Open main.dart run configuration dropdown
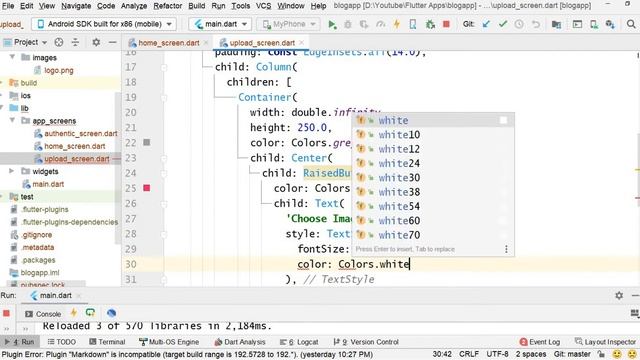This screenshot has width=640, height=360. [220, 24]
